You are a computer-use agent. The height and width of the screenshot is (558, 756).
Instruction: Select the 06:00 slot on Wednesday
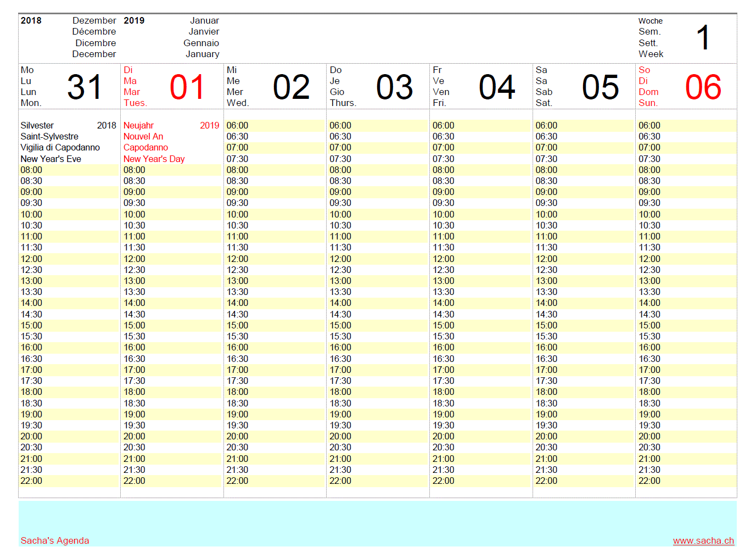pos(275,125)
